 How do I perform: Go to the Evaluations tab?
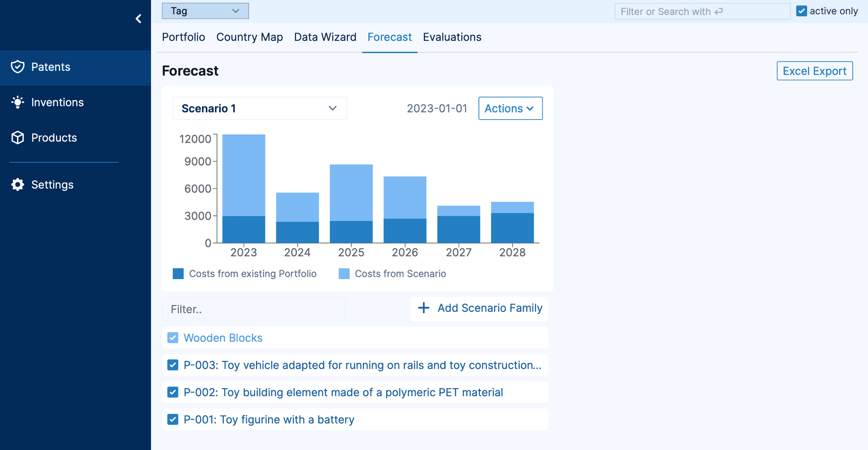(x=452, y=37)
